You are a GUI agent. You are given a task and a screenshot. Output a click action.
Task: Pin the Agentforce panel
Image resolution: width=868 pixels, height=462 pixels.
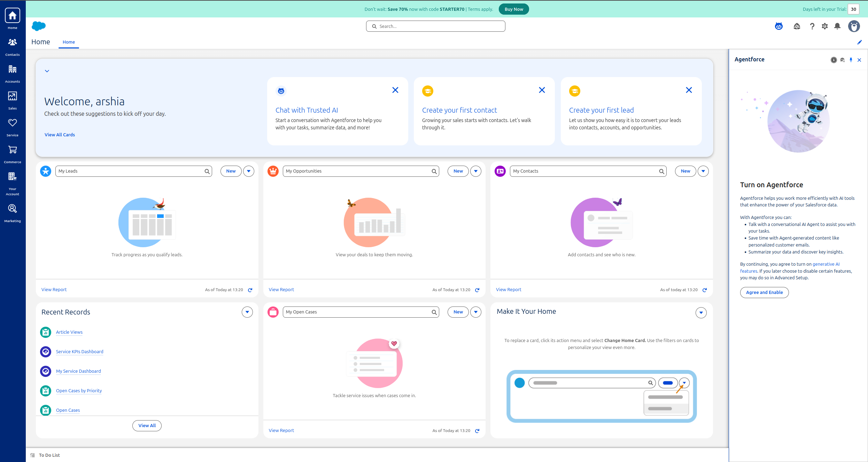(851, 60)
